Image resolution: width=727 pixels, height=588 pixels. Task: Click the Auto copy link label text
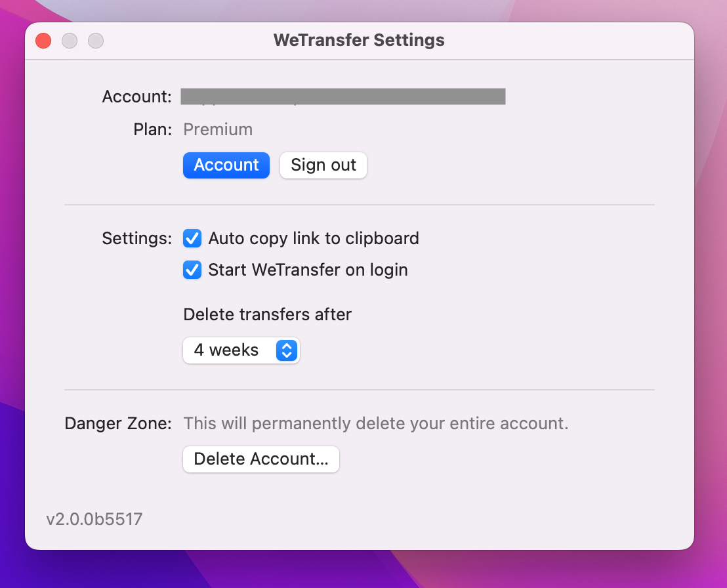[x=314, y=238]
